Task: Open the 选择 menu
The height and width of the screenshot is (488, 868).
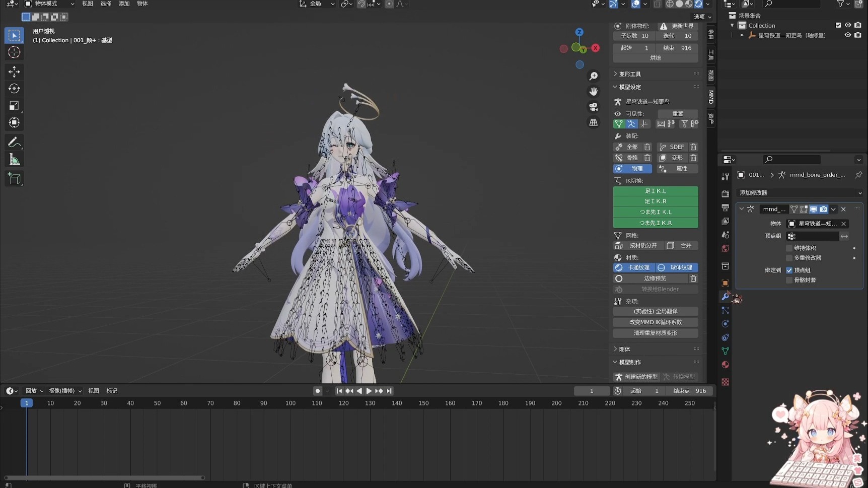Action: [x=106, y=4]
